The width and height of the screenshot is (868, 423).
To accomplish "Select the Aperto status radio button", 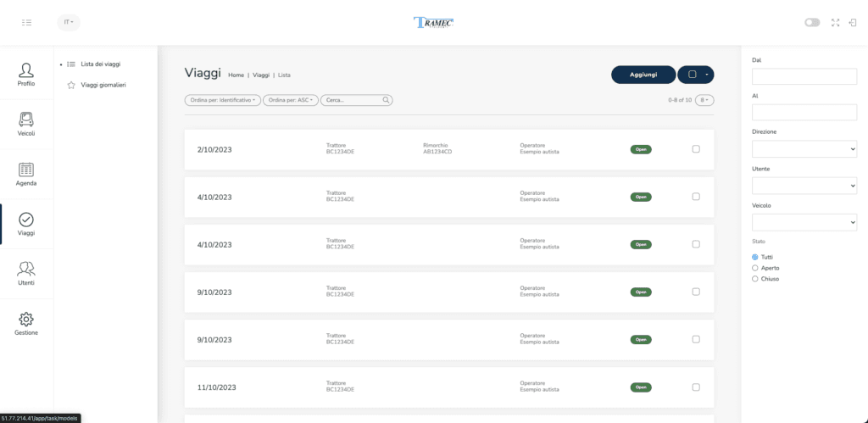I will [x=755, y=268].
